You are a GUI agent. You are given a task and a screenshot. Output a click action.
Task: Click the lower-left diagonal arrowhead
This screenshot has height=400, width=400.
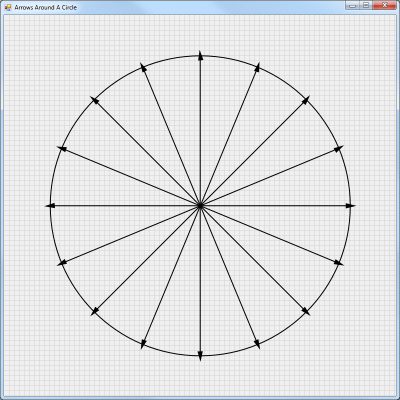click(95, 311)
